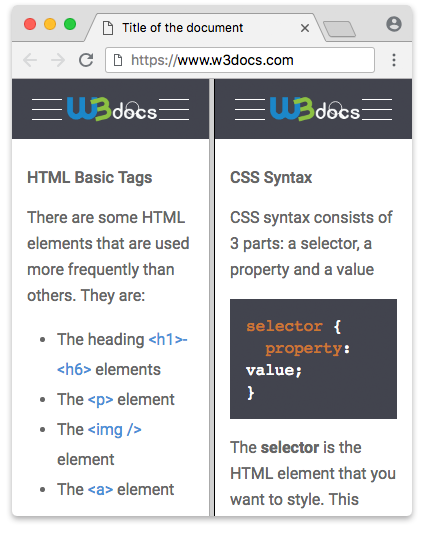
Task: Focus the w3docs.com address bar
Action: coord(240,60)
